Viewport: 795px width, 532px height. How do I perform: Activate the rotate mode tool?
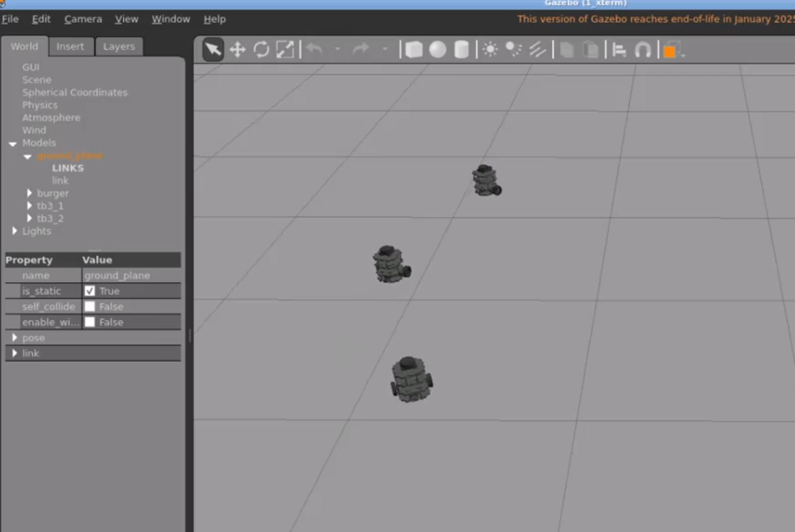pos(261,50)
